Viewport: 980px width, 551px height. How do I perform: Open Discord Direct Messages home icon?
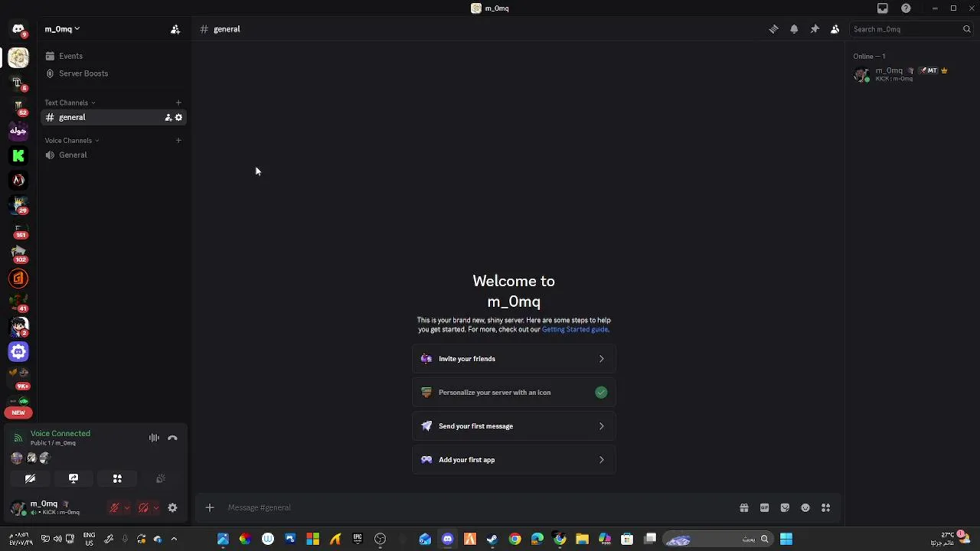[18, 29]
